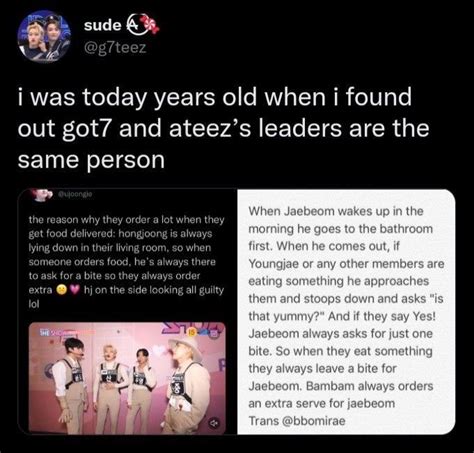Open the left screenshot of ujoongie's tweet
The width and height of the screenshot is (474, 453).
[127, 311]
